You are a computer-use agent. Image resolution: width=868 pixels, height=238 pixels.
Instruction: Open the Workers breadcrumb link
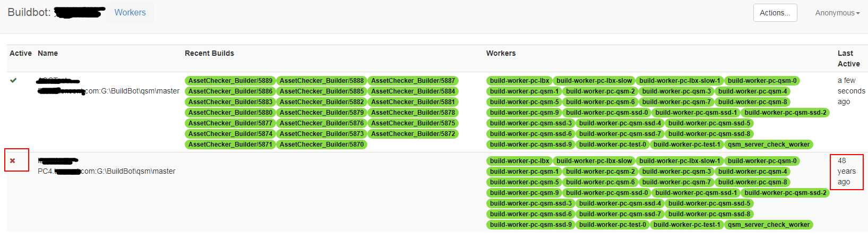(x=130, y=12)
